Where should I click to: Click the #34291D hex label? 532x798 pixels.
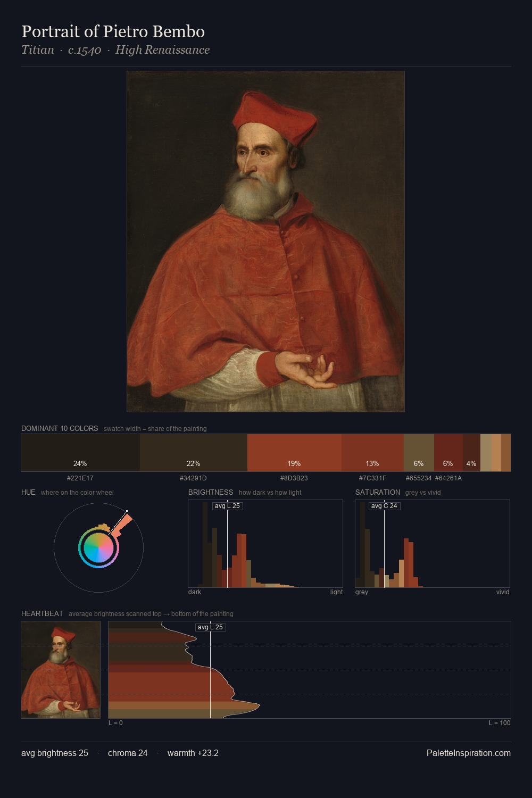193,478
